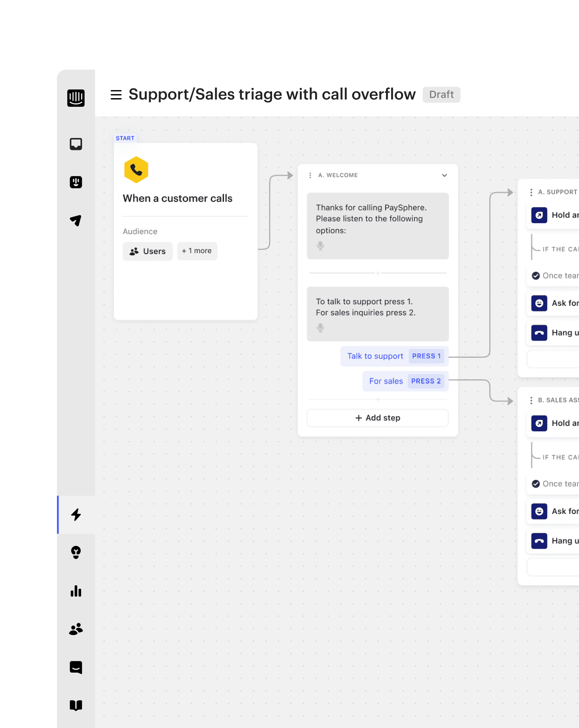579x728 pixels.
Task: Click Ask for rating icon in Support block
Action: pos(539,303)
